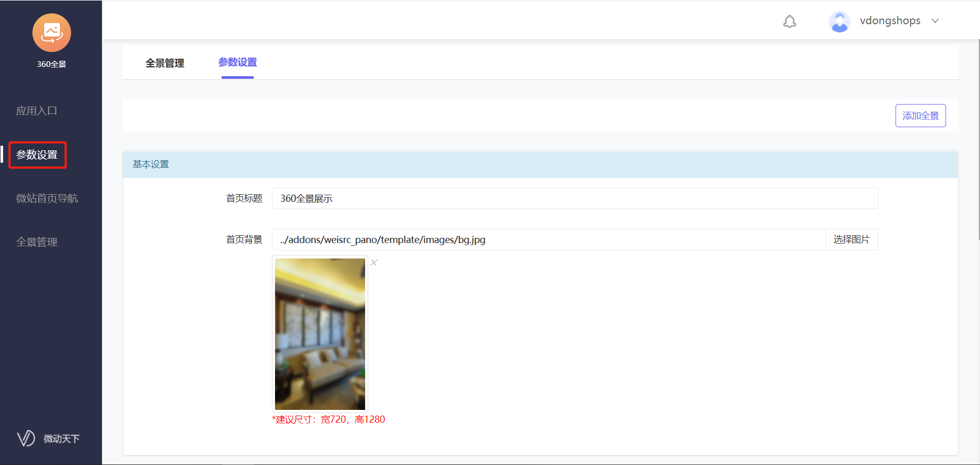Click the 选择图片 button
The height and width of the screenshot is (465, 980).
[x=851, y=239]
